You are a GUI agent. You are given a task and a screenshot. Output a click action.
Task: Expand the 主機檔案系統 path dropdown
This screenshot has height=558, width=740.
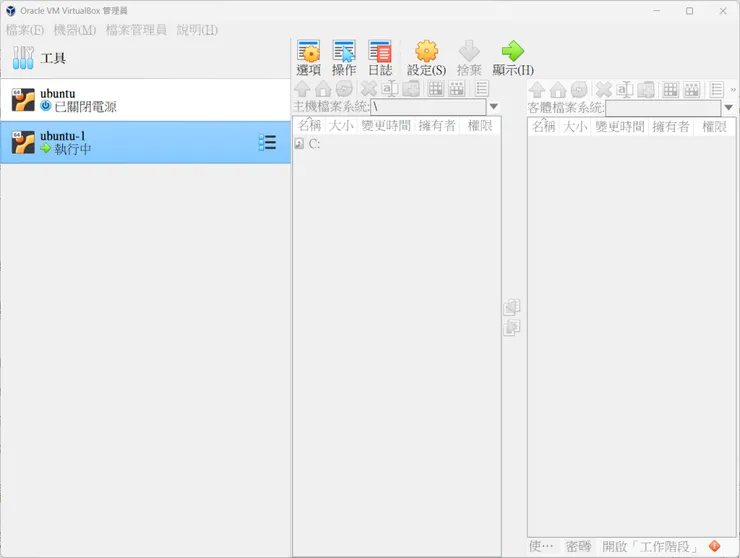[494, 107]
